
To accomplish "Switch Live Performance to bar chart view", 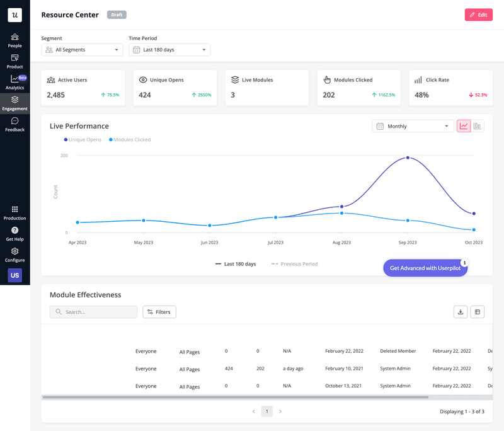I will click(477, 125).
